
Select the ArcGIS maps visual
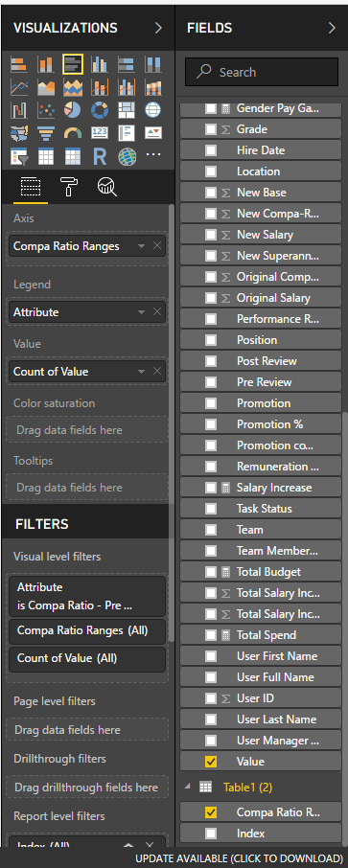(x=127, y=157)
